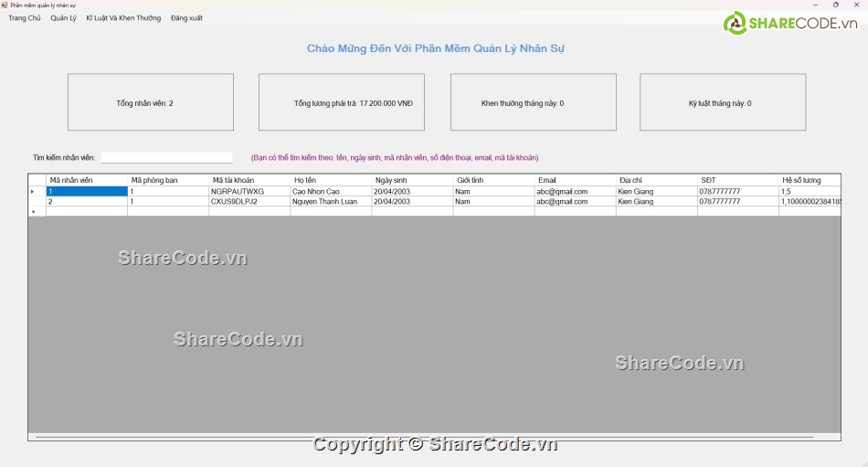The width and height of the screenshot is (868, 467).
Task: Select cell NGRPAUTWXG
Action: click(x=249, y=191)
